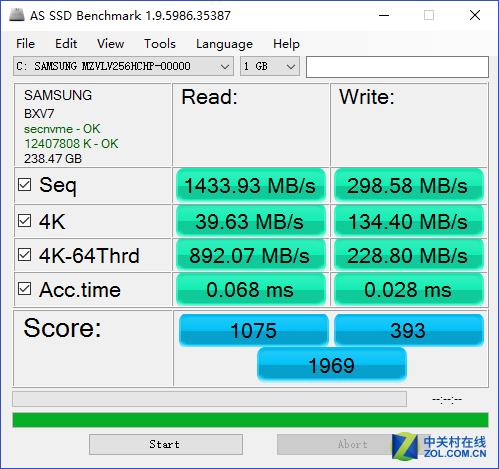Open the Edit menu
Viewport: 499px width, 469px height.
(x=66, y=44)
